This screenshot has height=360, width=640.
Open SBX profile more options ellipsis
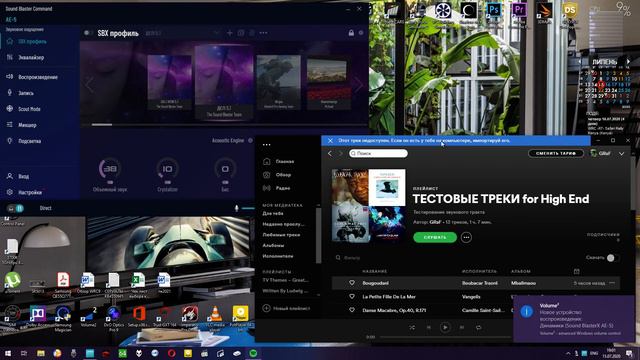(263, 33)
